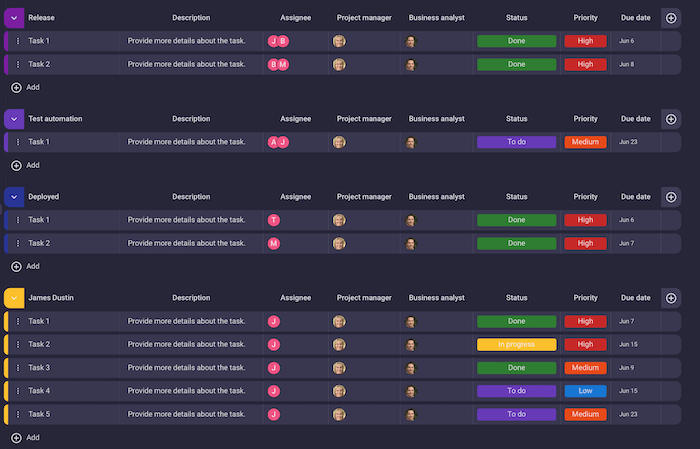Open three-dot menu for James Dustin Task 4
The width and height of the screenshot is (700, 449).
18,391
